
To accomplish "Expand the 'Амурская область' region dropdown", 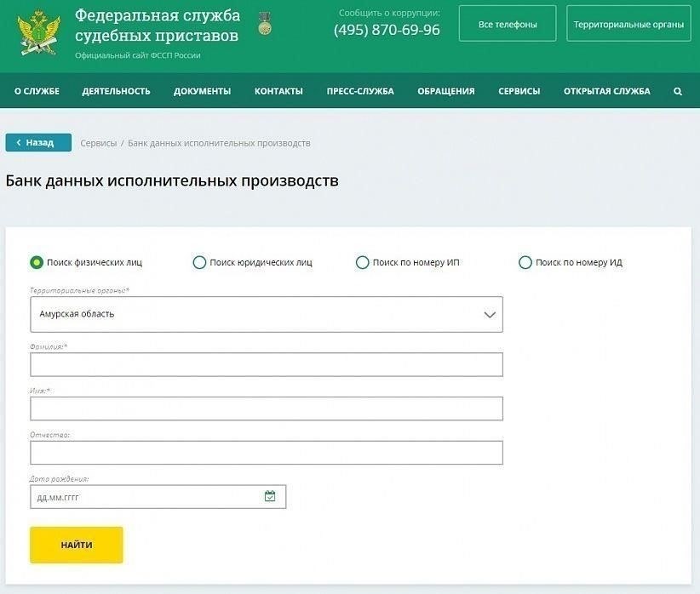I will 267,314.
